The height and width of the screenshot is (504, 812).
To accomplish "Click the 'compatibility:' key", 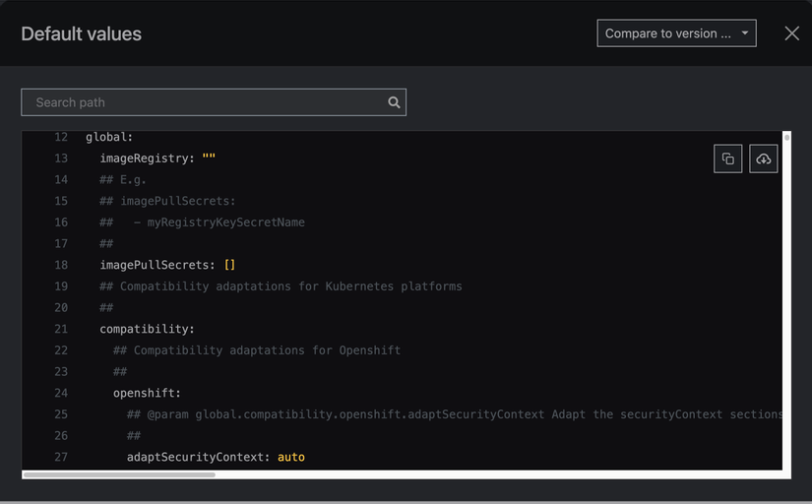I will click(x=147, y=329).
